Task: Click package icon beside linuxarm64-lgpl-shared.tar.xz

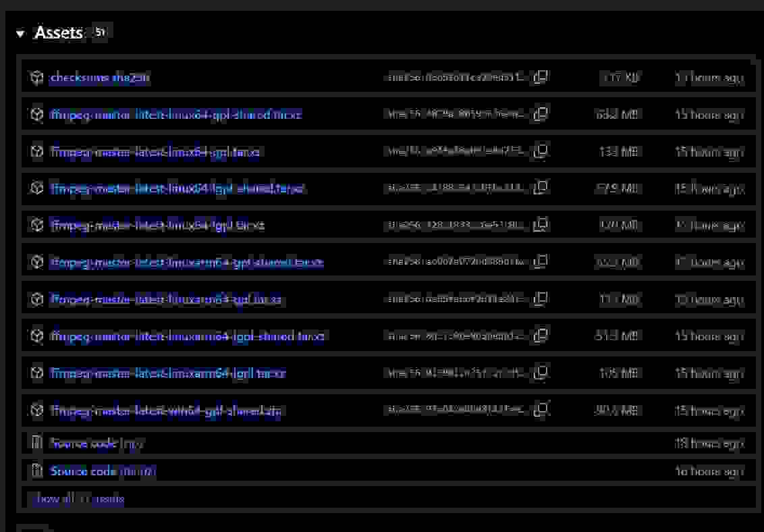Action: click(37, 336)
